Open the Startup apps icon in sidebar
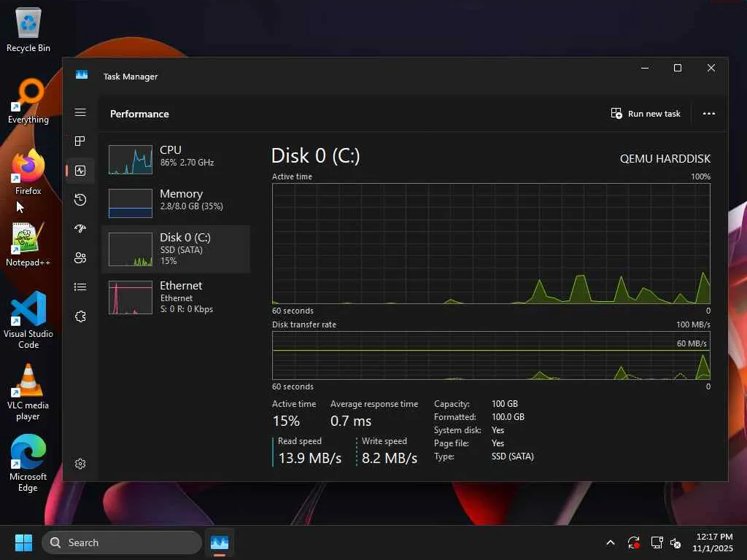Image resolution: width=747 pixels, height=560 pixels. [x=80, y=228]
